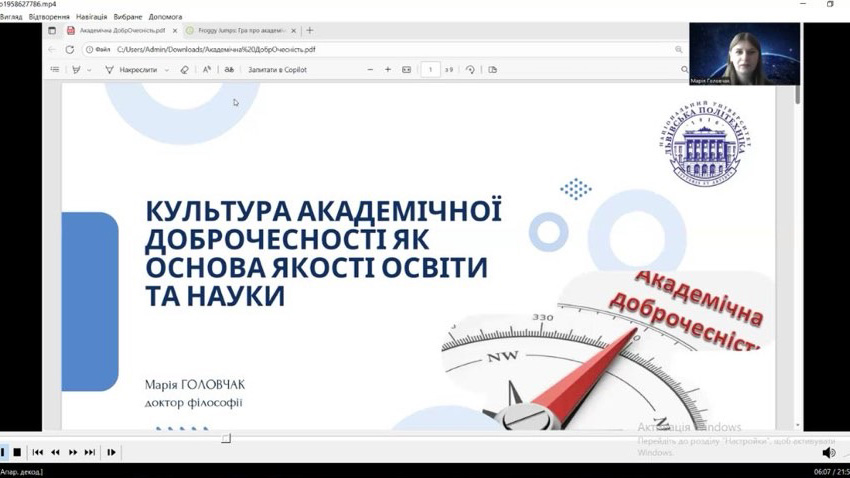Click the video seek bar thumb
The width and height of the screenshot is (850, 478).
pyautogui.click(x=227, y=438)
